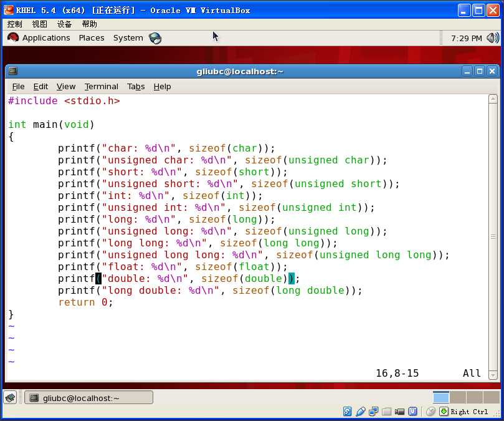Open the GNOME Applications menu
This screenshot has width=504, height=421.
46,38
